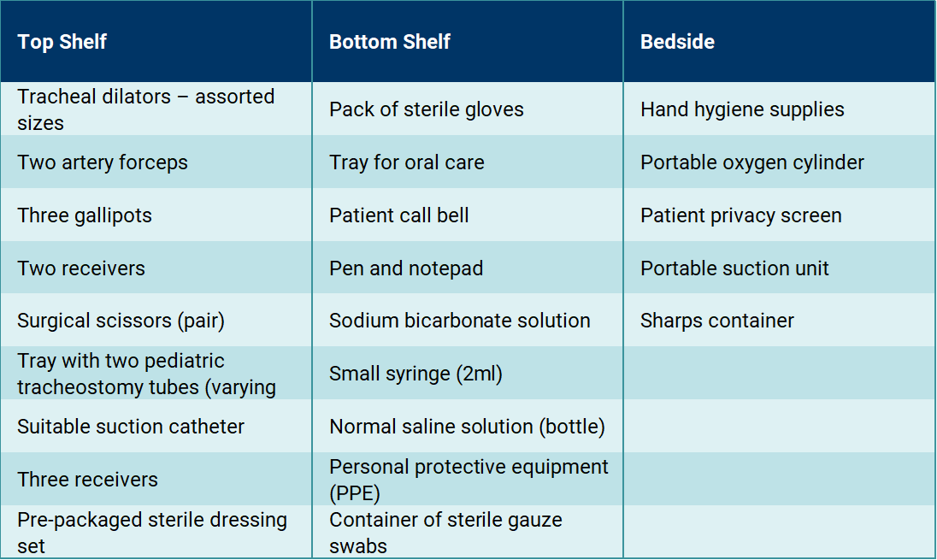Select the Patient call bell entry
937x560 pixels.
pos(468,215)
